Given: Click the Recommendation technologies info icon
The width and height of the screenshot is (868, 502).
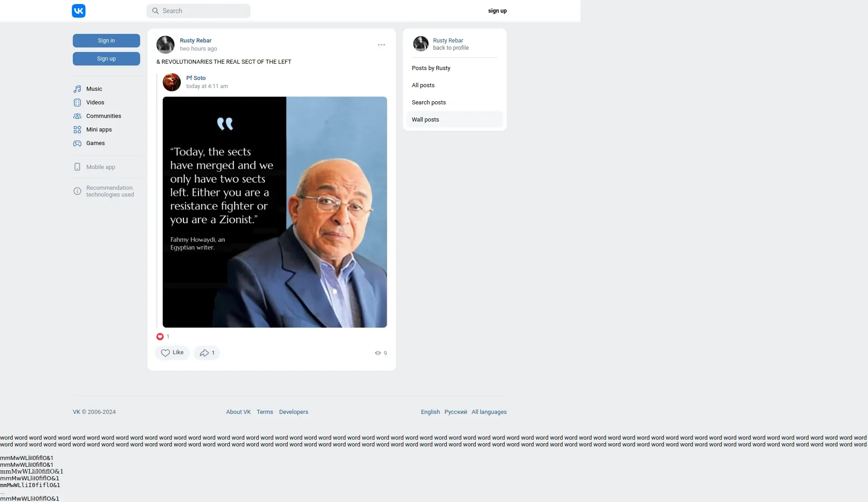Looking at the screenshot, I should pyautogui.click(x=77, y=191).
